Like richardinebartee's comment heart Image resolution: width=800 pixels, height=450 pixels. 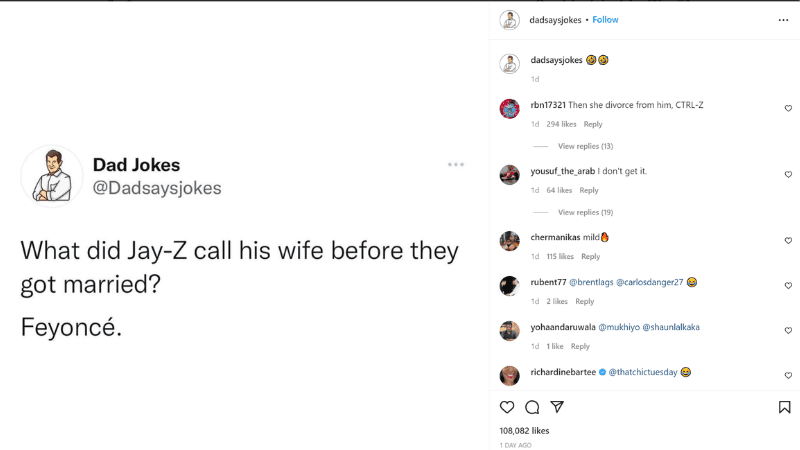click(788, 374)
